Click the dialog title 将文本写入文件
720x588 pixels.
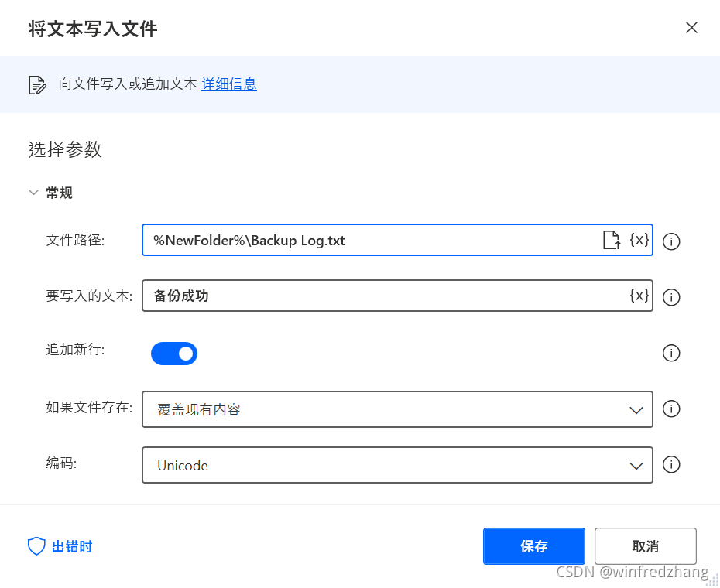coord(93,29)
